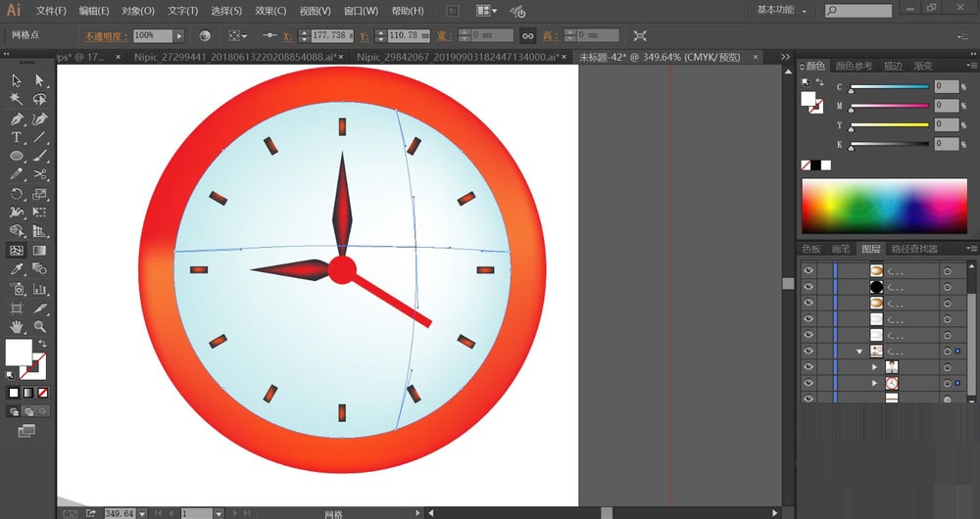Select the Direct Selection tool

[x=39, y=80]
